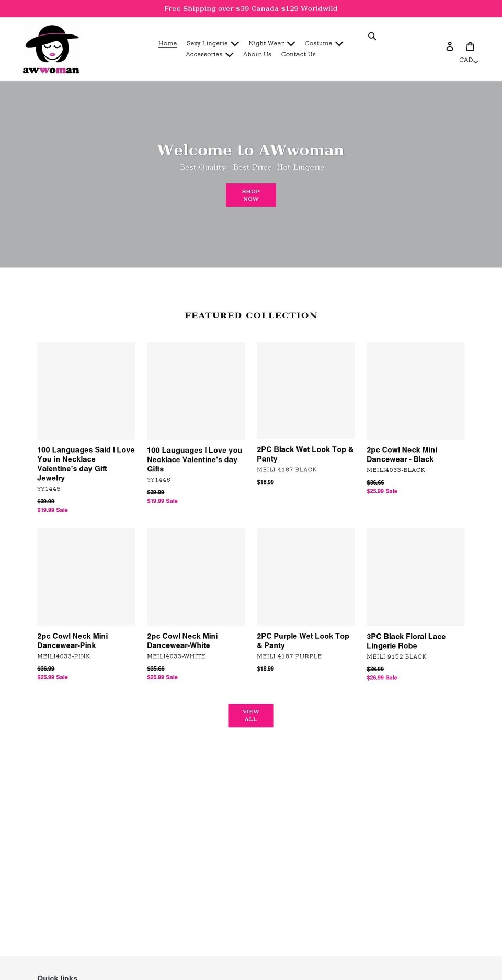This screenshot has height=980, width=502.
Task: Click the VIEW ALL button
Action: click(x=250, y=715)
